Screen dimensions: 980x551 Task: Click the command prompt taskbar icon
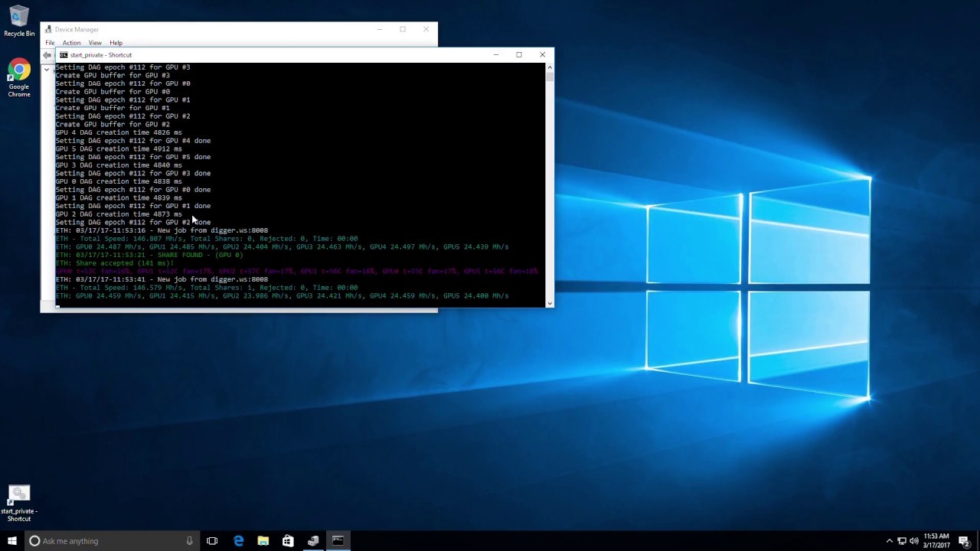(338, 541)
